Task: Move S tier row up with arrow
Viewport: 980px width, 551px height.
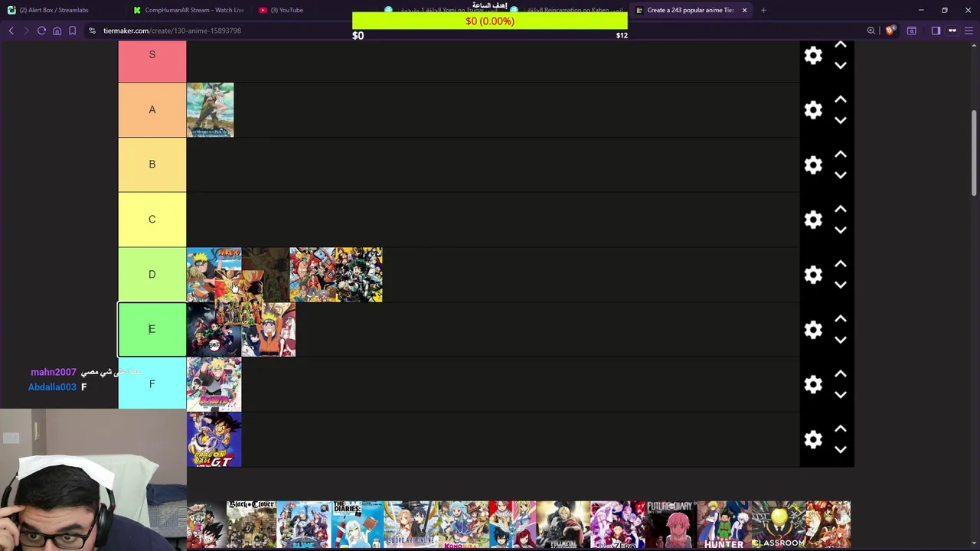Action: [840, 45]
